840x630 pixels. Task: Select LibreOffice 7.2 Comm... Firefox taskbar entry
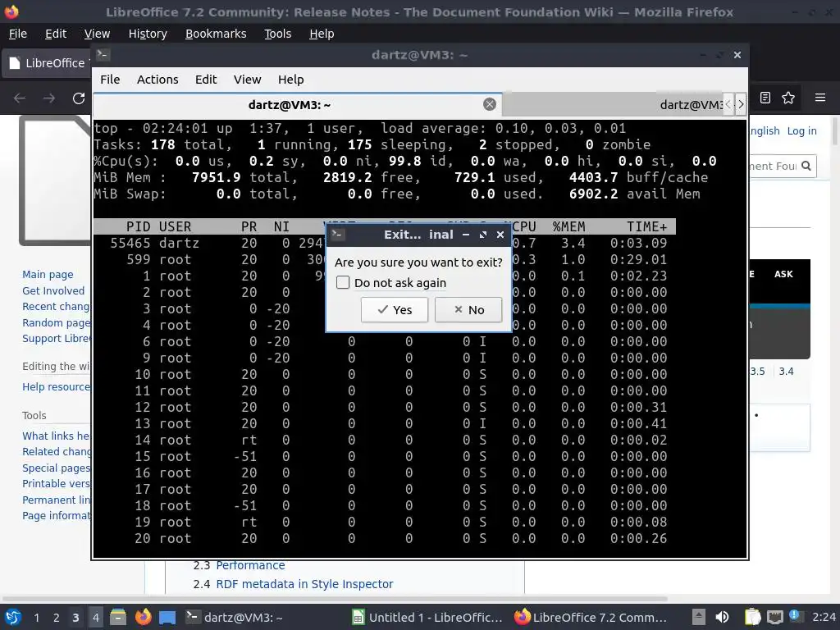coord(591,617)
